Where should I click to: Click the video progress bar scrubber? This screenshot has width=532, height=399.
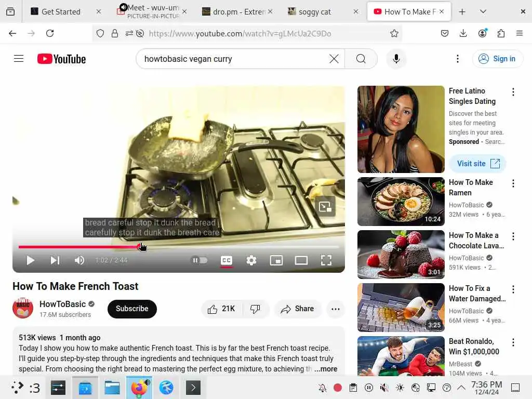(x=139, y=247)
